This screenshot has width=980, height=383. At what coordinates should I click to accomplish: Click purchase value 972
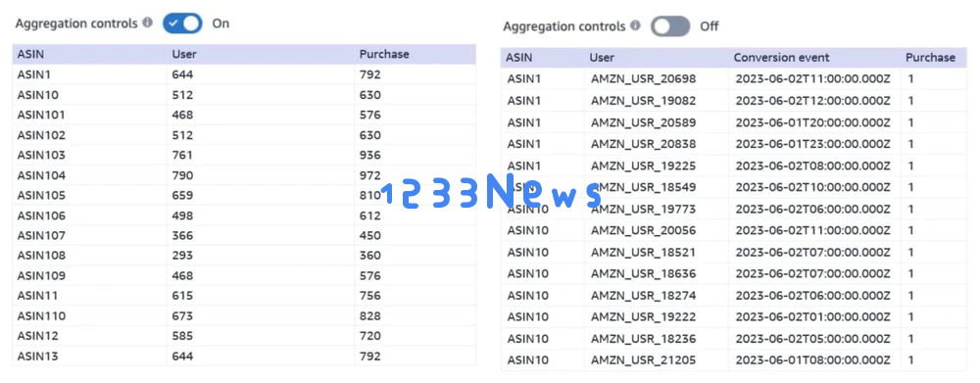pos(370,175)
